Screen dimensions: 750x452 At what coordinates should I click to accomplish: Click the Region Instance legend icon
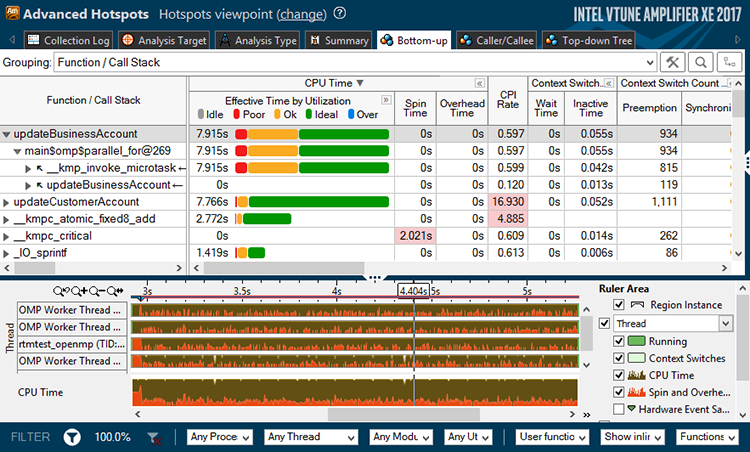[x=638, y=305]
